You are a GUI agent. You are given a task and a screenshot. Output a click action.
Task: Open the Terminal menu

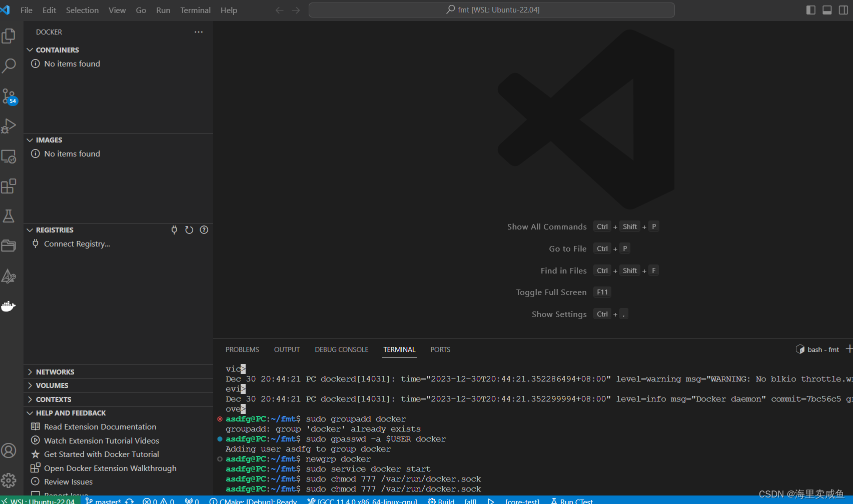pos(195,10)
